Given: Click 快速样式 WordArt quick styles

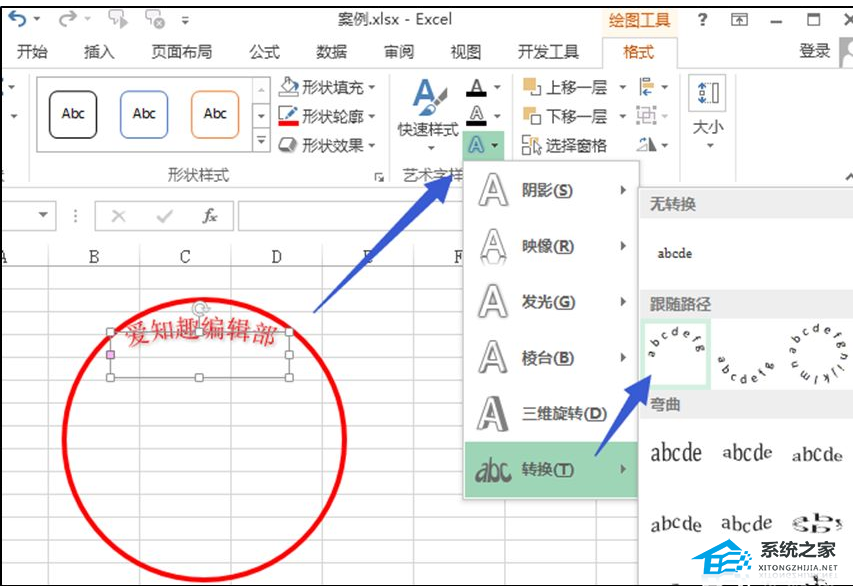Looking at the screenshot, I should tap(429, 114).
